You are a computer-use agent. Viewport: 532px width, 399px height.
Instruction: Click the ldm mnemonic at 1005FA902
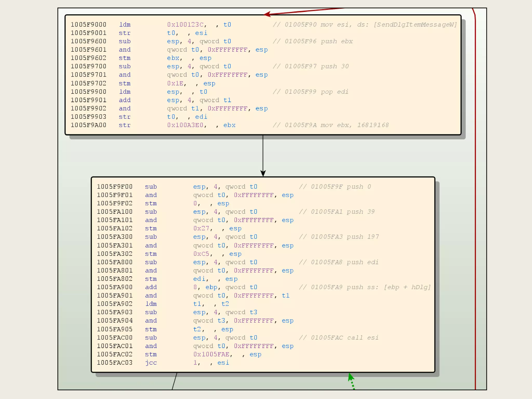(x=151, y=304)
